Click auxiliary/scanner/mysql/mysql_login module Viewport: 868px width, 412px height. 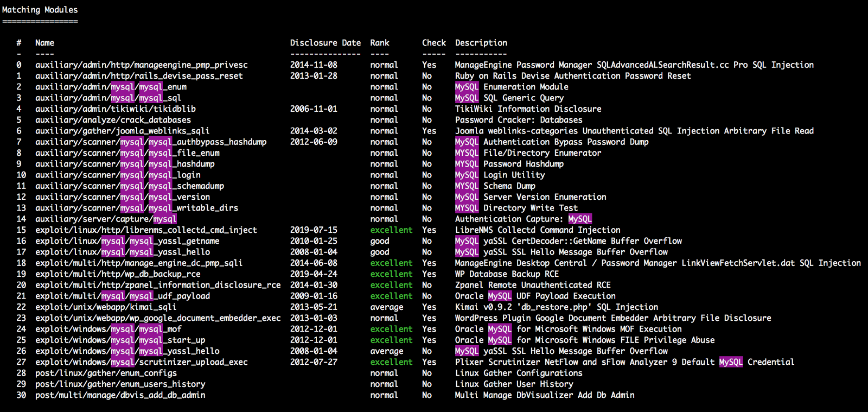coord(118,175)
